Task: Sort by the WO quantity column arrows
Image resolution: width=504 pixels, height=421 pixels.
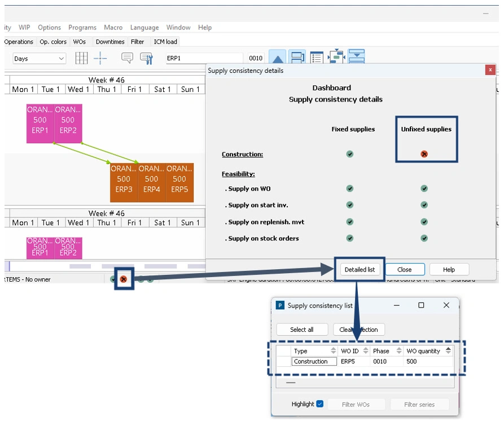Action: [x=448, y=350]
